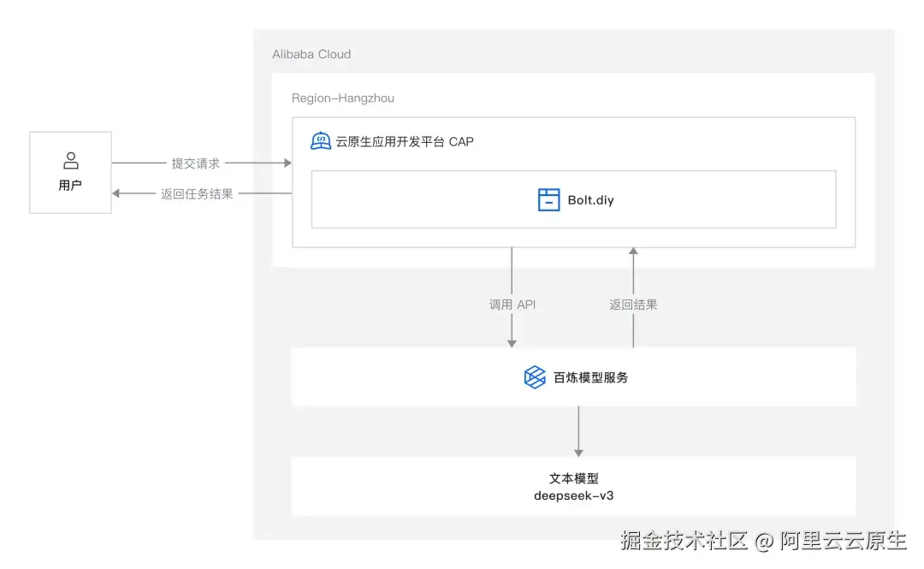Open the 文本模型 deepseek-v3 box
Viewport: 924px width, 569px height.
(573, 486)
